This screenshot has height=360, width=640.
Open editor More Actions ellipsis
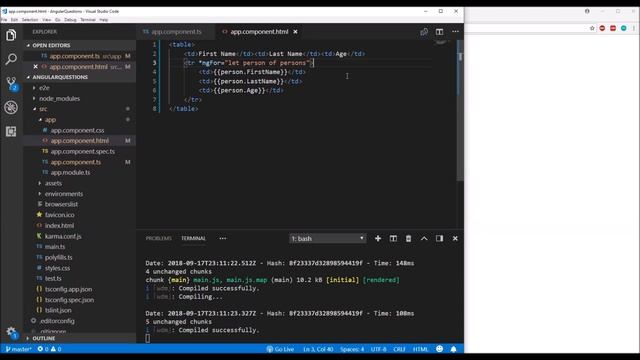coord(455,32)
